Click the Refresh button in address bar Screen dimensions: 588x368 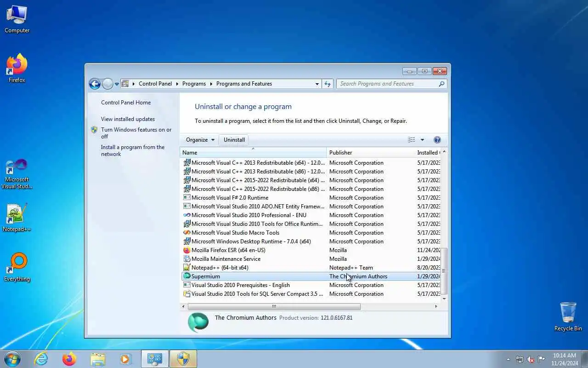[x=328, y=84]
